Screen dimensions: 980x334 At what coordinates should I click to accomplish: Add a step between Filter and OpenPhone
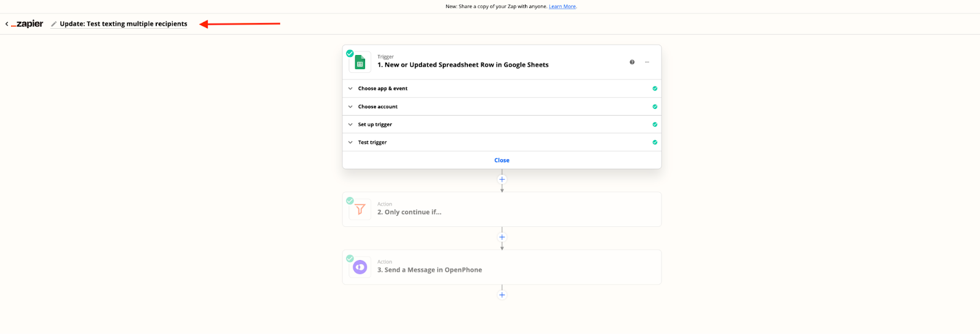pos(502,237)
